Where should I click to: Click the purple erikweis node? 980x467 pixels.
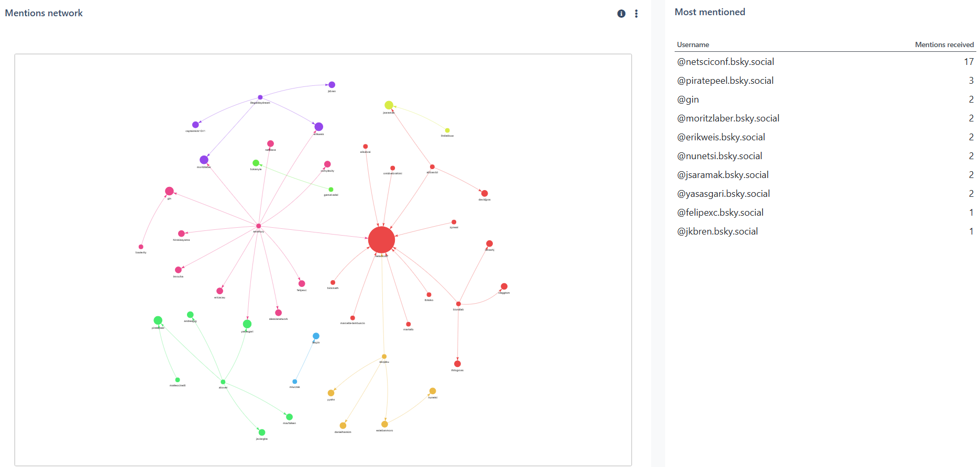point(318,127)
